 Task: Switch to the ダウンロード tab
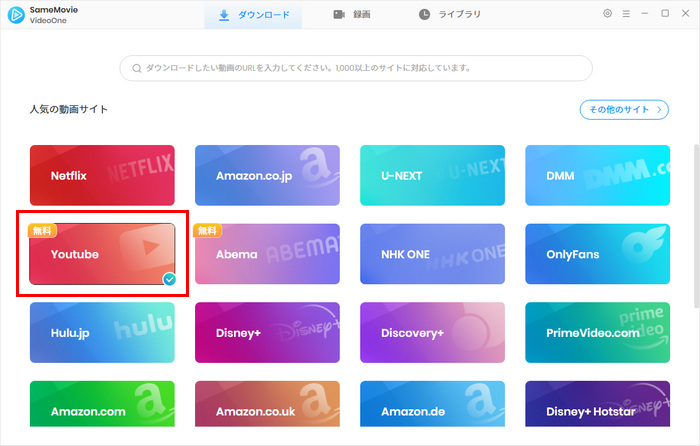253,15
